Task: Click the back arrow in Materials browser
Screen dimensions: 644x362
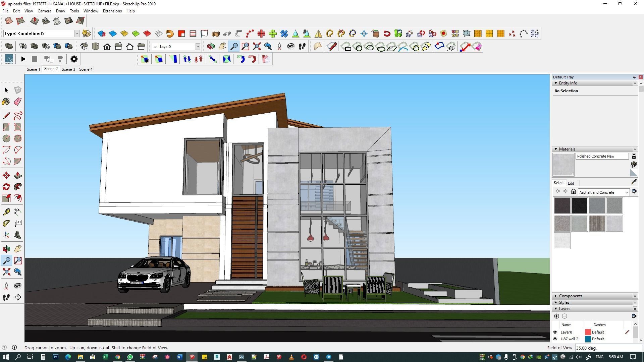Action: coord(557,191)
